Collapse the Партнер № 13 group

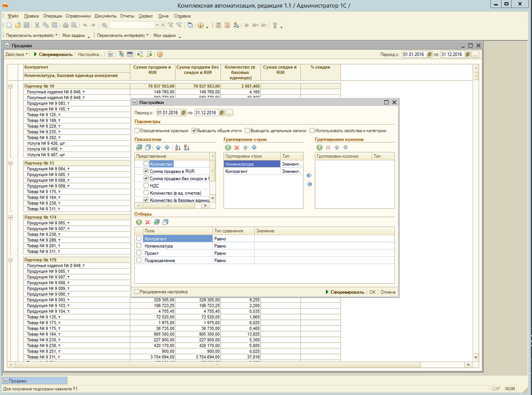click(11, 163)
